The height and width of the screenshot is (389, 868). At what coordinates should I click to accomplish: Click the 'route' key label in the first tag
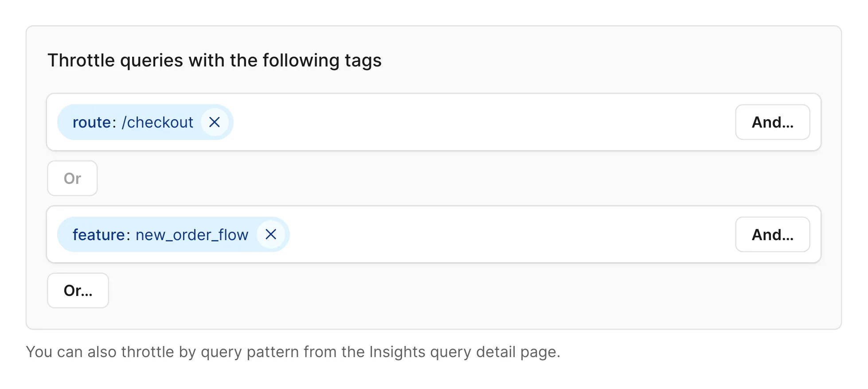point(91,122)
